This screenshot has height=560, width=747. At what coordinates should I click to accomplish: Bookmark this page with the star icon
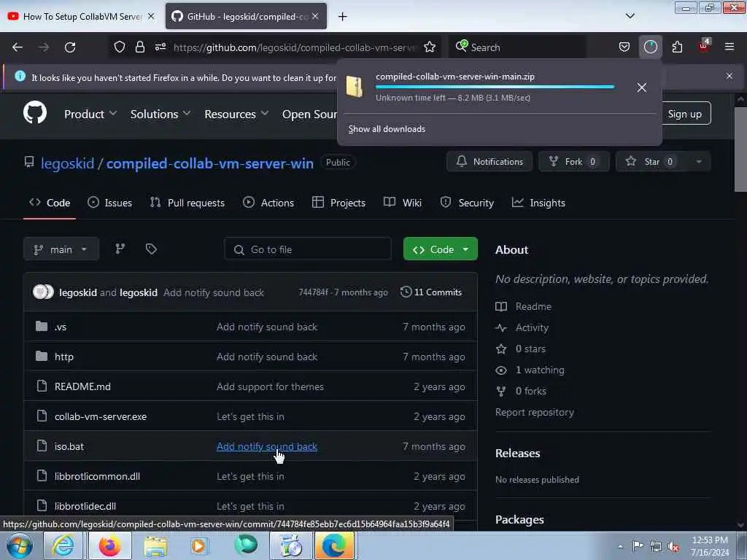(x=430, y=47)
